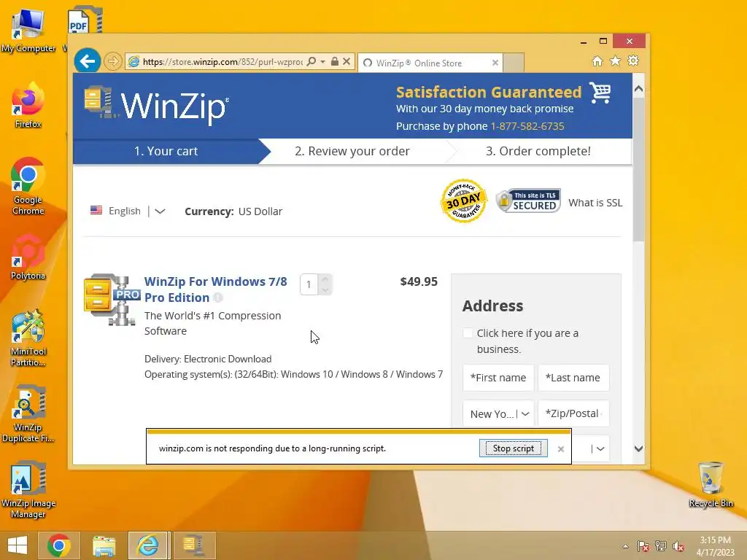Viewport: 747px width, 560px height.
Task: Click the 30 Day money-back guarantee badge
Action: [x=463, y=201]
